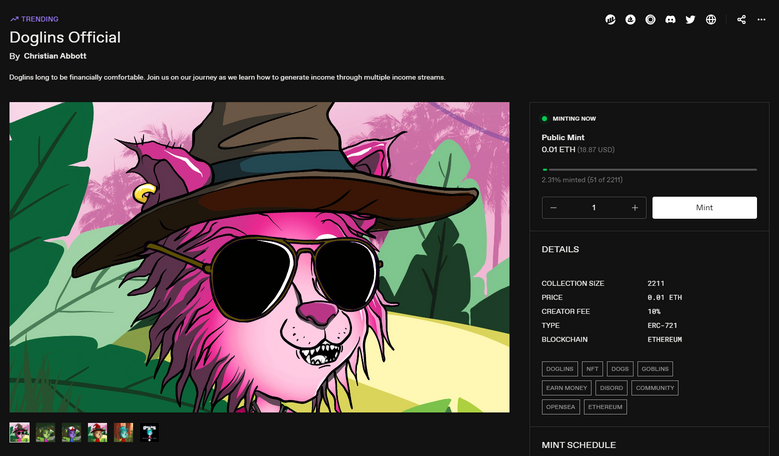
Task: Select the purple character thumbnail
Action: click(x=71, y=432)
